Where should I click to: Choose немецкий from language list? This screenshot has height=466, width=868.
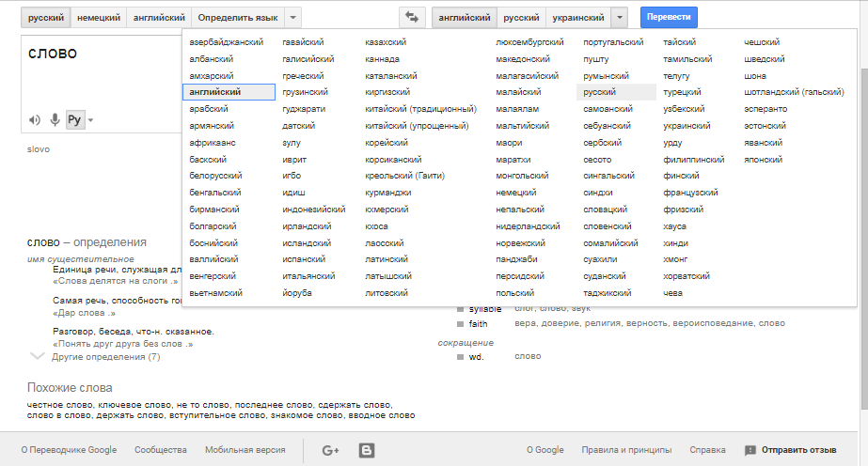tap(516, 193)
